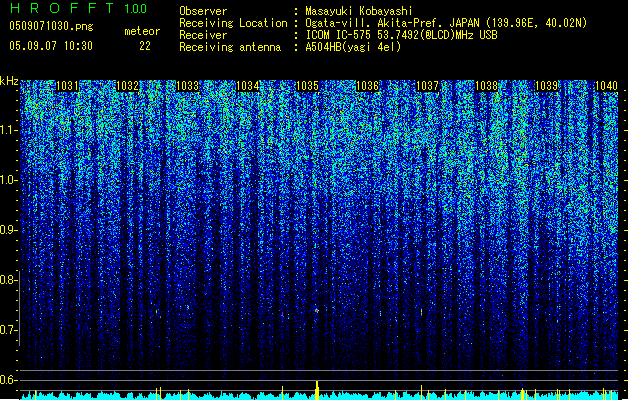Click the 0.7 frequency axis label
This screenshot has width=629, height=400.
[8, 330]
